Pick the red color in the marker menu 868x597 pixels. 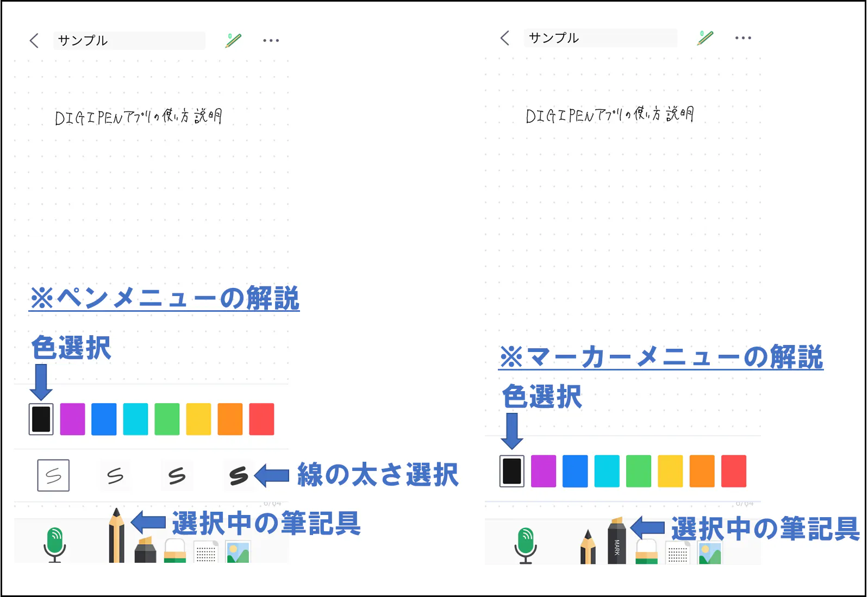[x=733, y=471]
